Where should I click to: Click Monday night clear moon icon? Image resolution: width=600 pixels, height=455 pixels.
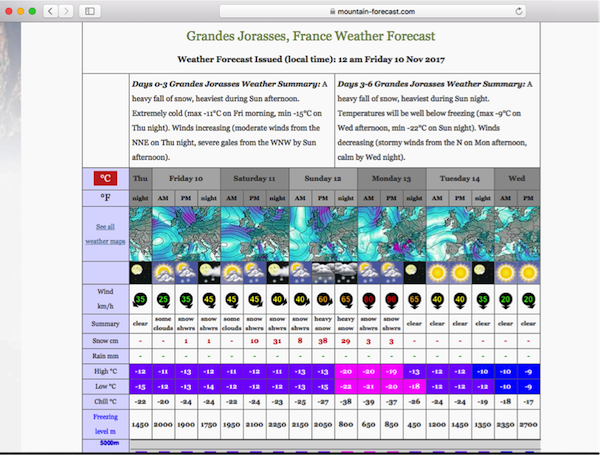414,273
